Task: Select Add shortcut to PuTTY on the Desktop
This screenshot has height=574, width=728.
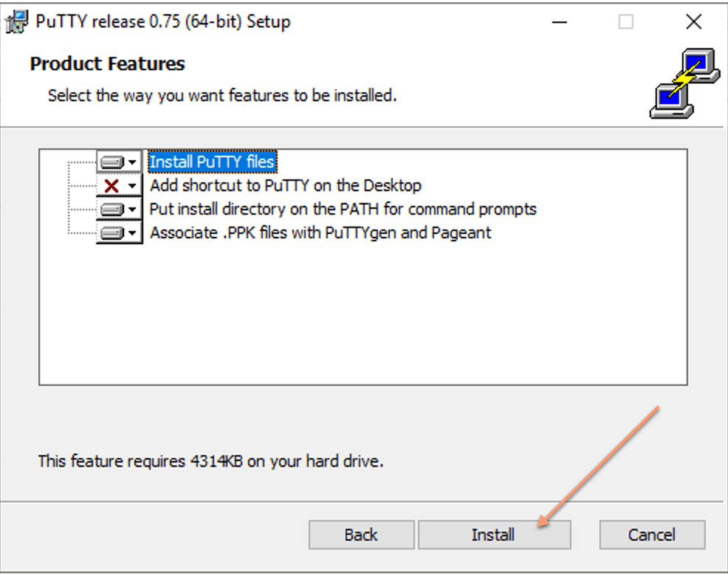Action: click(286, 185)
